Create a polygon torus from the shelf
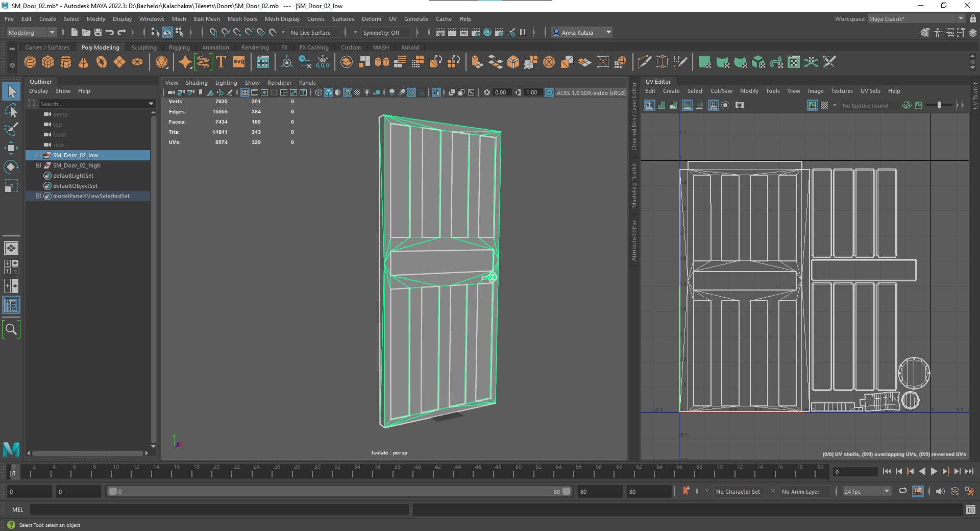Viewport: 980px width, 531px height. [x=102, y=62]
